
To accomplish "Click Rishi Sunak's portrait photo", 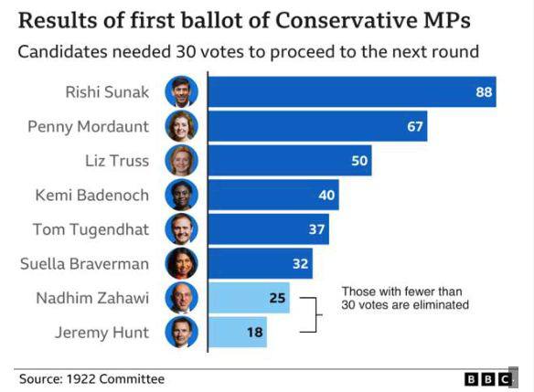I will click(x=182, y=92).
